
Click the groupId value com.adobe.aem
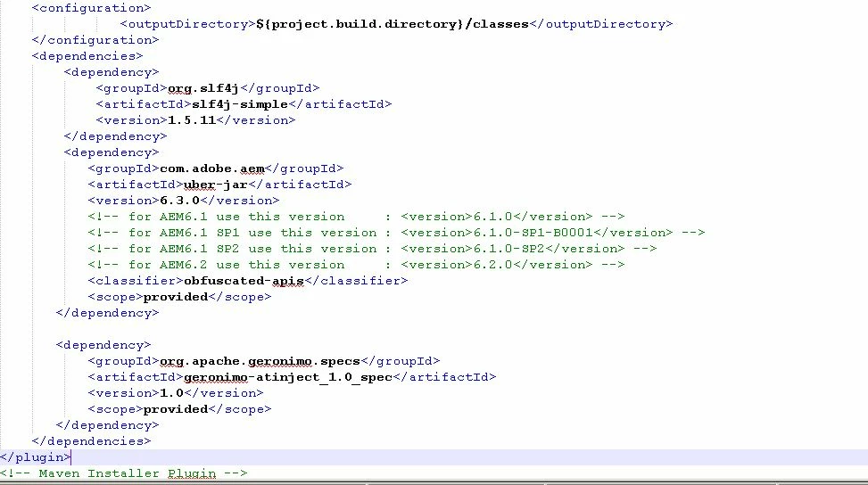(212, 169)
